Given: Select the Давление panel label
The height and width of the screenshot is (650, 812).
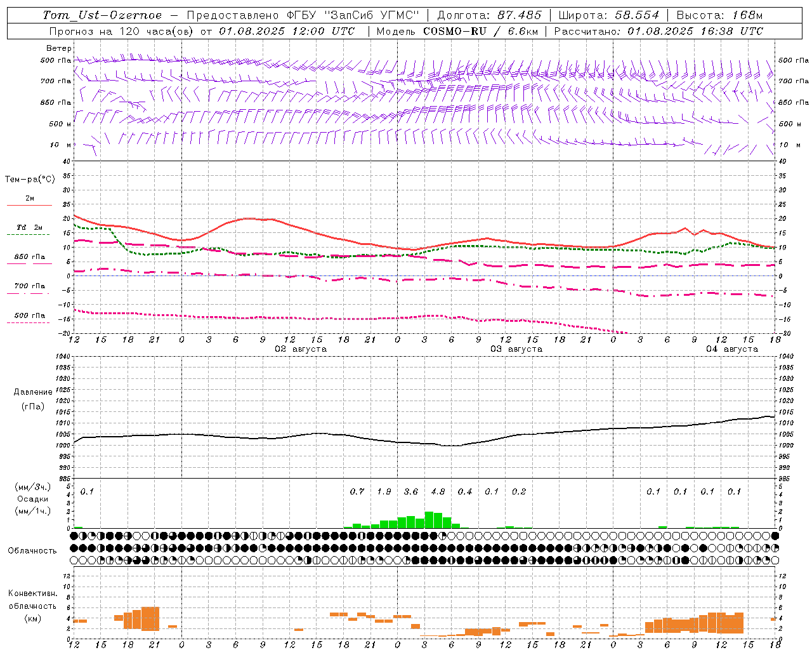Looking at the screenshot, I should tap(33, 392).
